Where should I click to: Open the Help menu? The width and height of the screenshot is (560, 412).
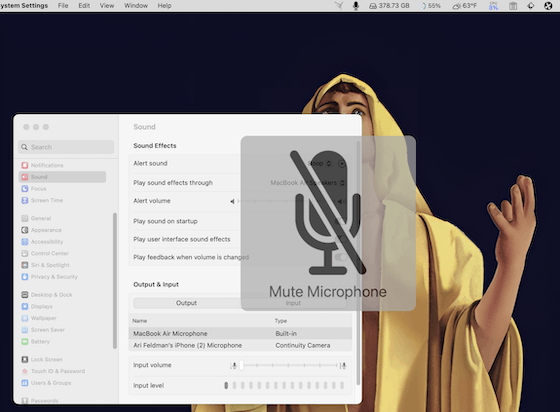[164, 6]
